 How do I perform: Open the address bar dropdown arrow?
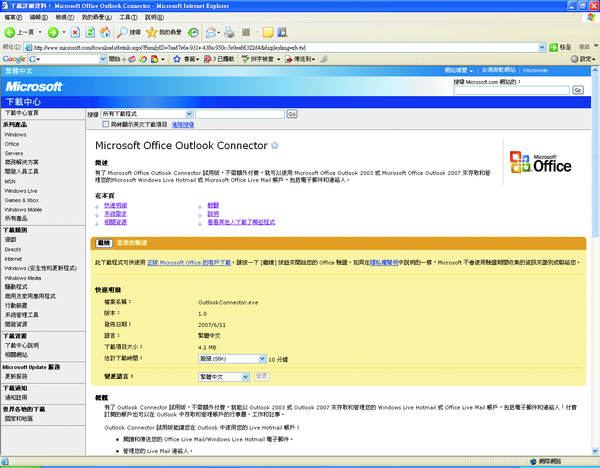[x=542, y=47]
